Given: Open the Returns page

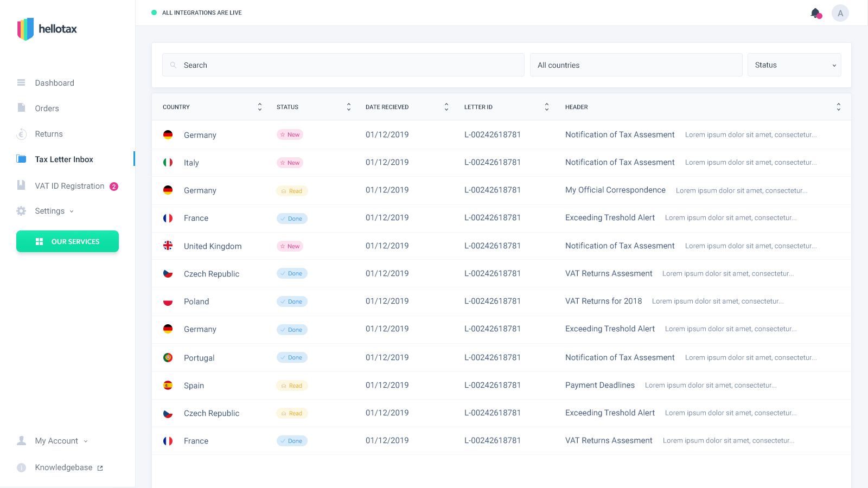Looking at the screenshot, I should 49,134.
